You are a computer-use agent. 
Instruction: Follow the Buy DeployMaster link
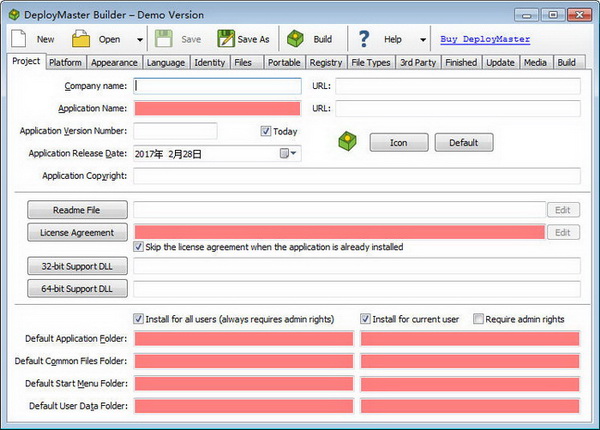(x=485, y=39)
